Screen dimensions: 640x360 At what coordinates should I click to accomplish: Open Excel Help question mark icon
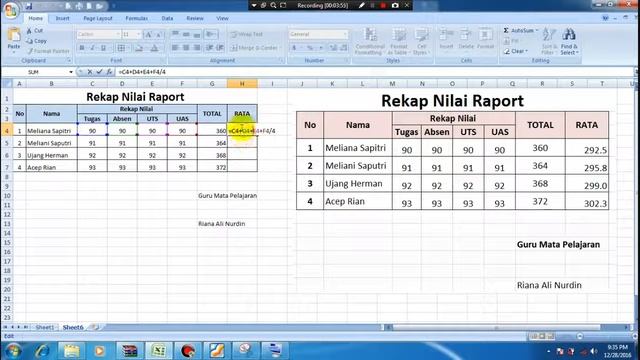pyautogui.click(x=605, y=18)
